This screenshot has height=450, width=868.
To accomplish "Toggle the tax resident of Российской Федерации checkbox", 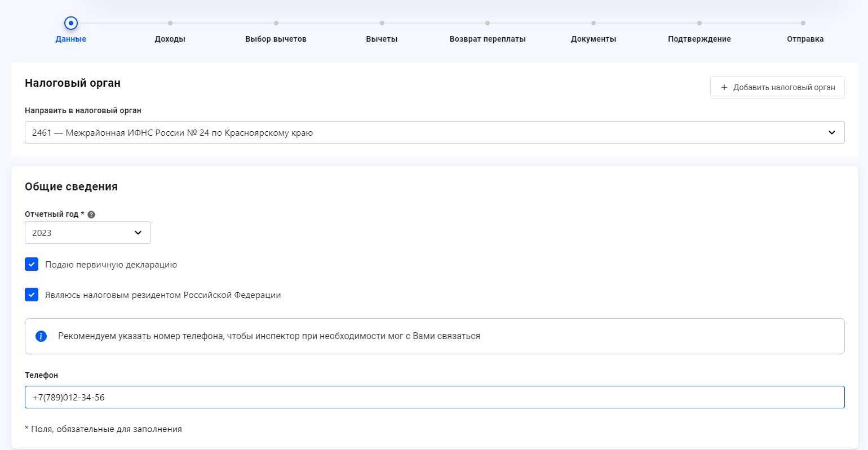I will (x=32, y=295).
